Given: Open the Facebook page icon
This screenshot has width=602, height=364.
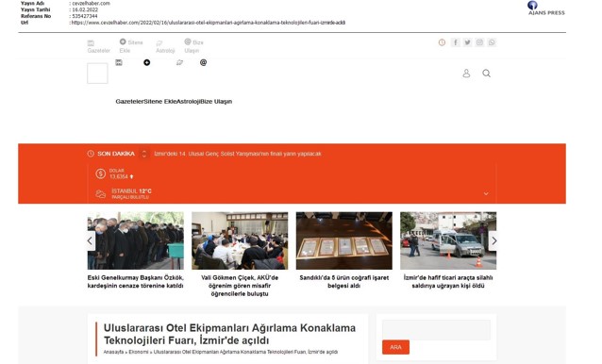Looking at the screenshot, I should (x=455, y=42).
